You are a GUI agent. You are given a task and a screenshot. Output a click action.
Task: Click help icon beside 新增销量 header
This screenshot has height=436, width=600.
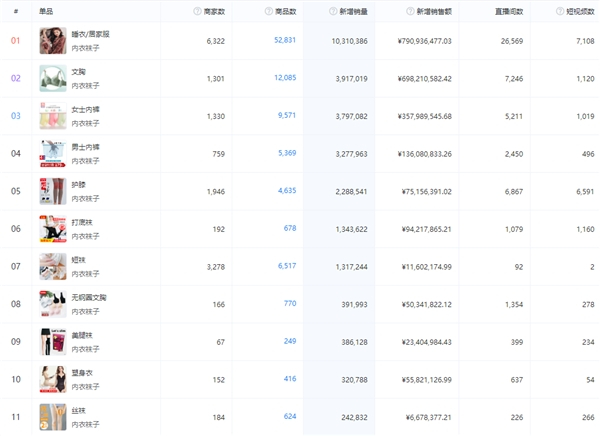(333, 11)
